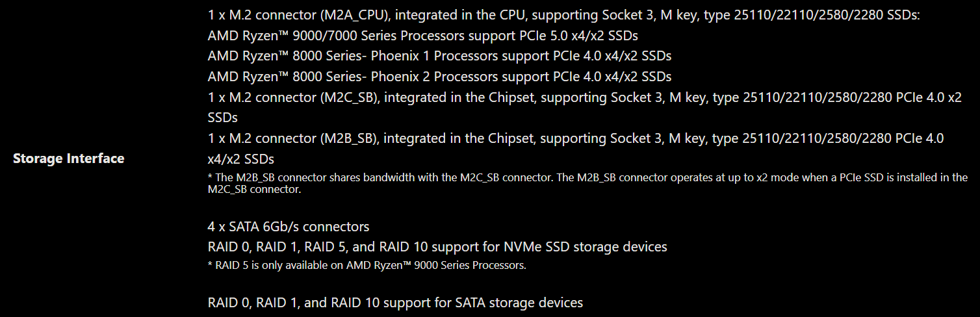This screenshot has width=980, height=317.
Task: Click the Phoenix 1 Processors support line
Action: tap(439, 56)
